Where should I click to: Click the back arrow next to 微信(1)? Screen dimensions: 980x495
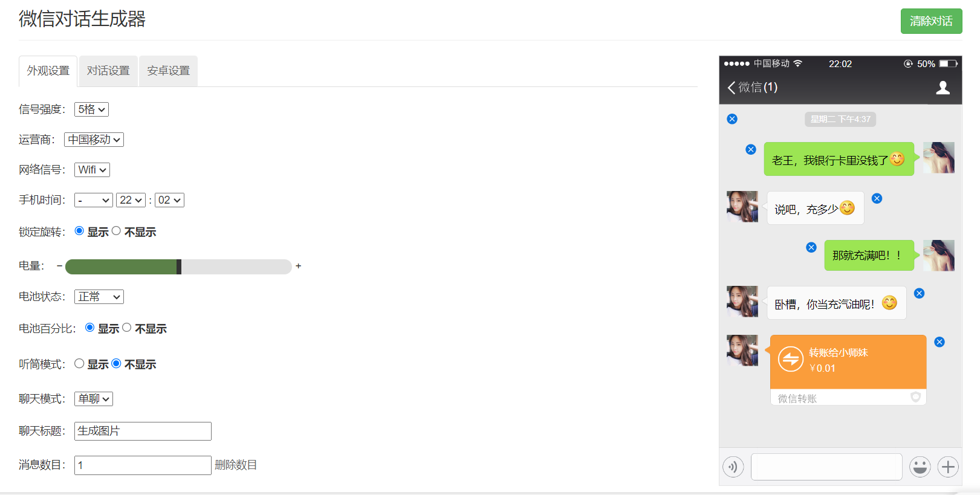(732, 88)
